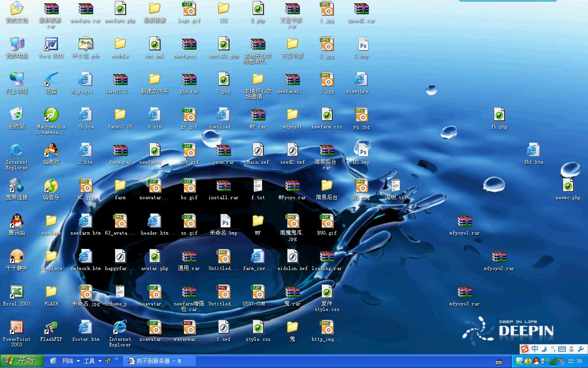Open the QQ游戏 shortcut
Screen dimensions: 588x368
tap(51, 154)
